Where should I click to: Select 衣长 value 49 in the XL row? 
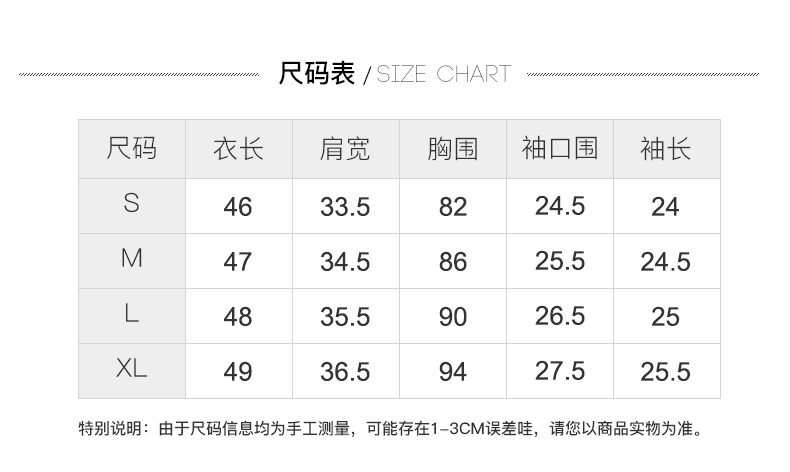[x=238, y=372]
